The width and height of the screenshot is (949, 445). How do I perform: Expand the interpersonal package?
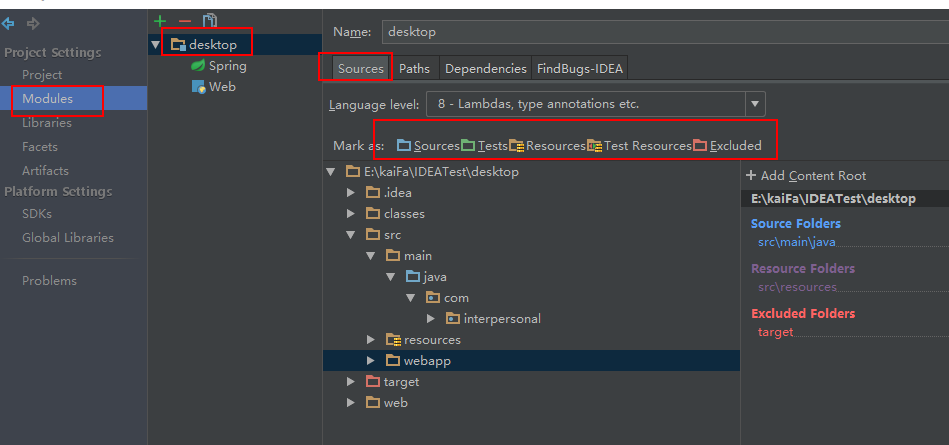431,318
